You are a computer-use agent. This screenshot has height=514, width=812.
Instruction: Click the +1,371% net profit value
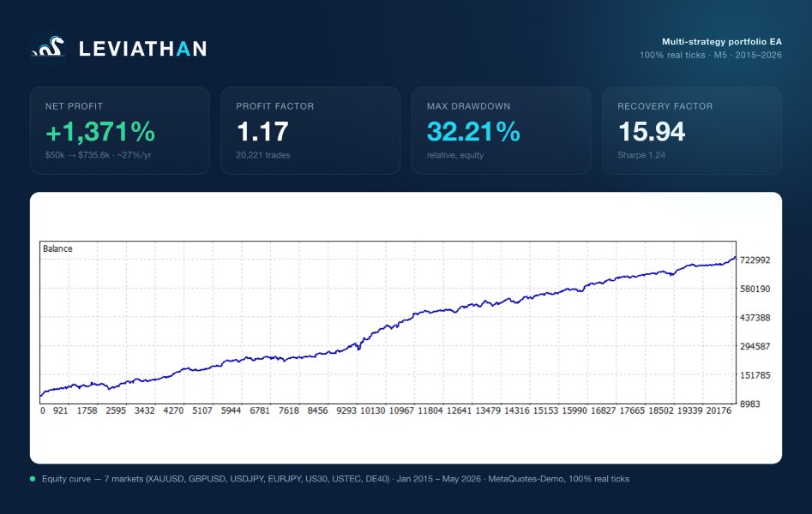[100, 131]
